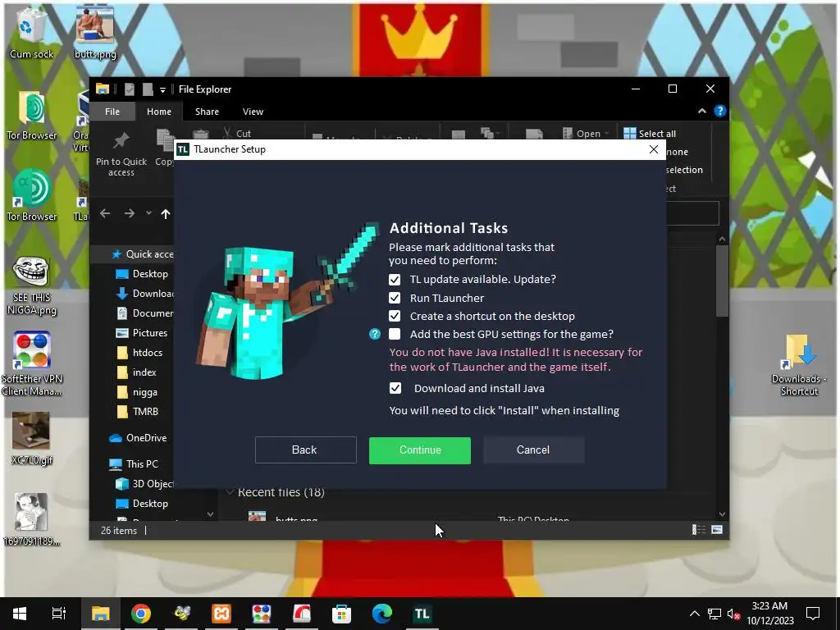The width and height of the screenshot is (840, 630).
Task: Navigate forward in File Explorer
Action: coord(130,214)
